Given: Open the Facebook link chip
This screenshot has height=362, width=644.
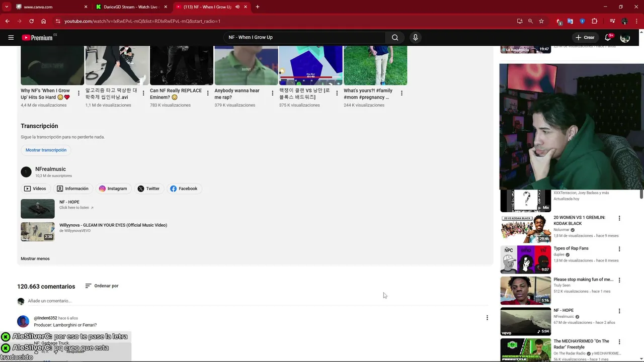Looking at the screenshot, I should [x=184, y=189].
